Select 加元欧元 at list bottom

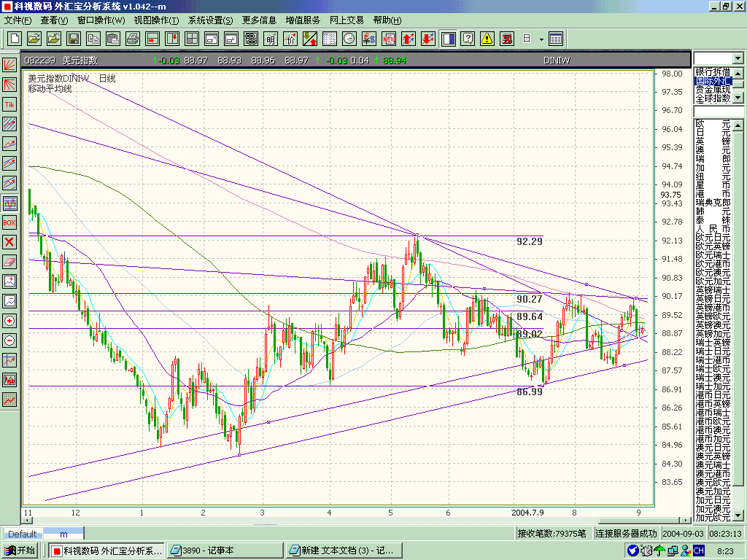click(x=713, y=518)
